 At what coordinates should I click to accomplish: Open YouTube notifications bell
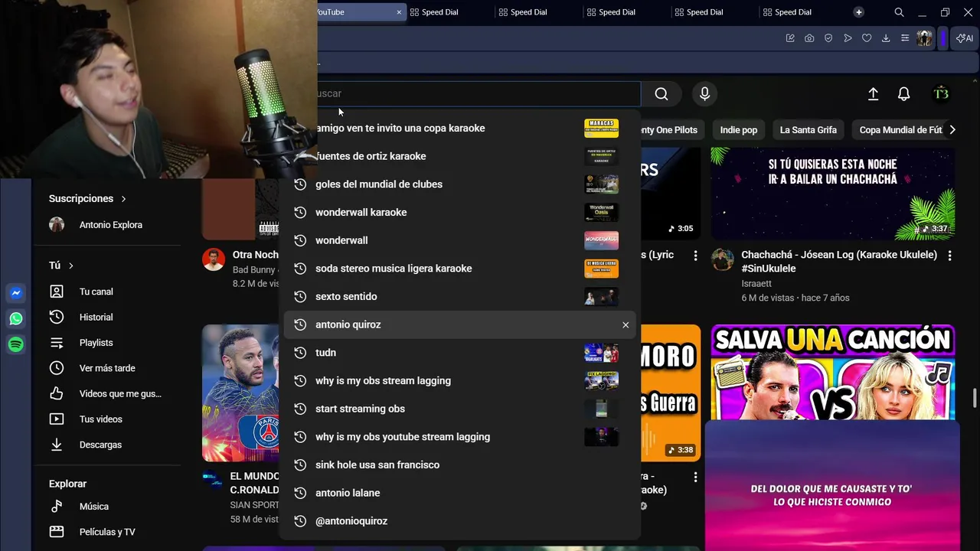903,94
